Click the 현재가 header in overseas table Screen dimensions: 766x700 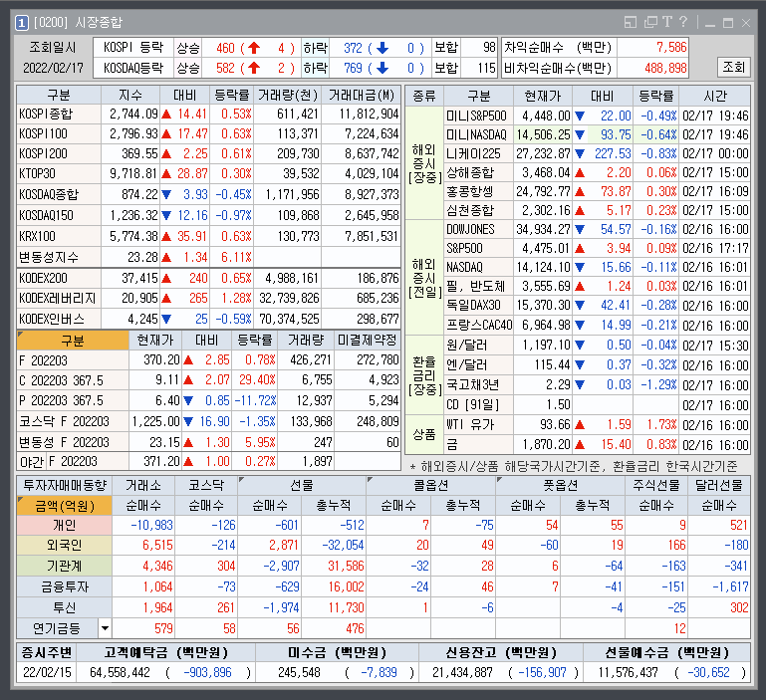(x=543, y=96)
